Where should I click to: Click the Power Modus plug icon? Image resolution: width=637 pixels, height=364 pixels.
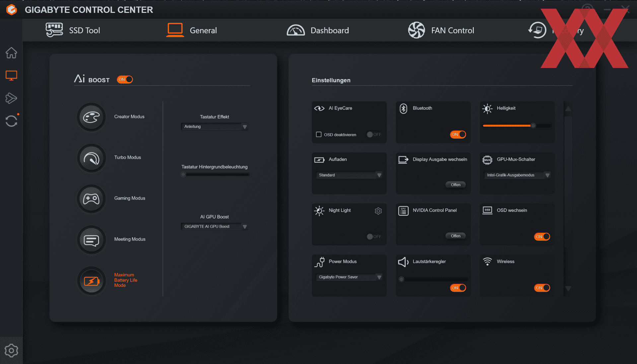(x=319, y=262)
